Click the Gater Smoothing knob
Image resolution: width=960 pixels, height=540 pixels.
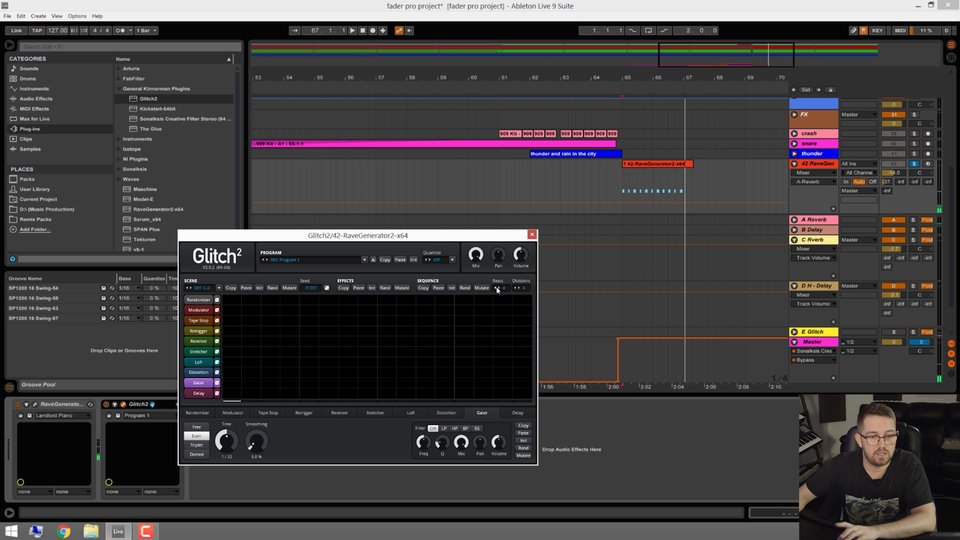(256, 441)
